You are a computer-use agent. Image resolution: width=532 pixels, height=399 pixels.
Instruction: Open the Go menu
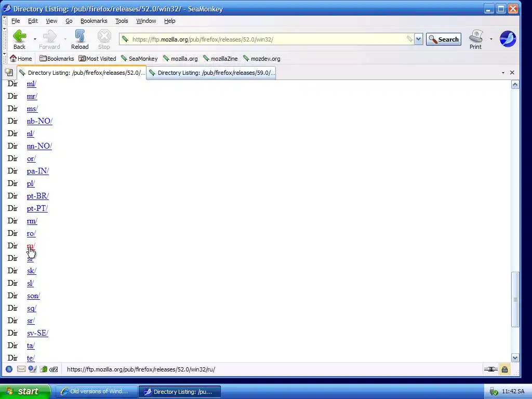pyautogui.click(x=69, y=21)
